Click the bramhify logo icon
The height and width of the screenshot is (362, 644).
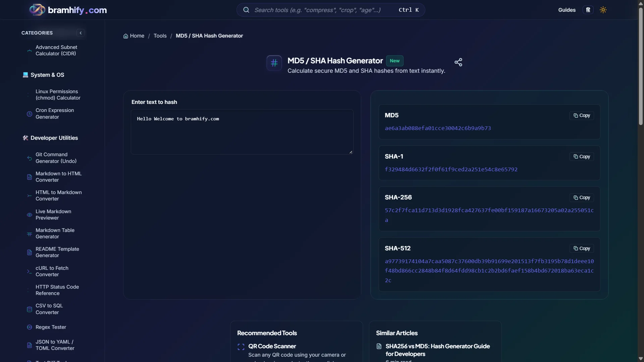pyautogui.click(x=37, y=10)
